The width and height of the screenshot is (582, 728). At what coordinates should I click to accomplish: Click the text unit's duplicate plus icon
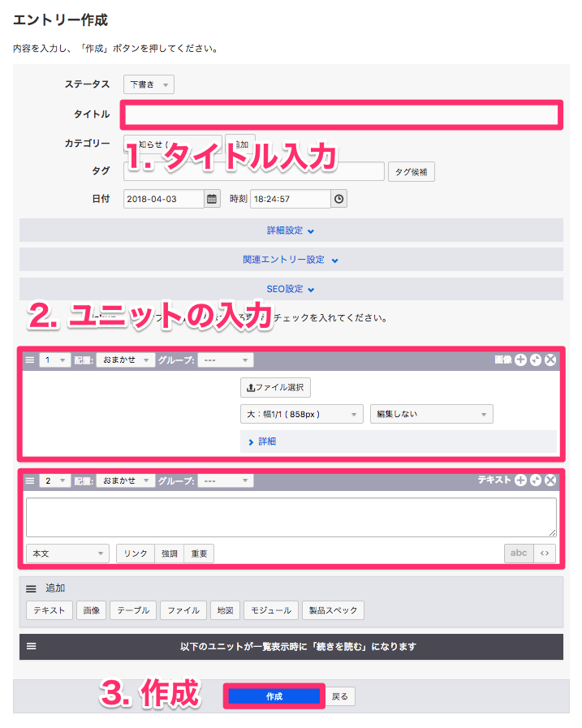[x=536, y=480]
